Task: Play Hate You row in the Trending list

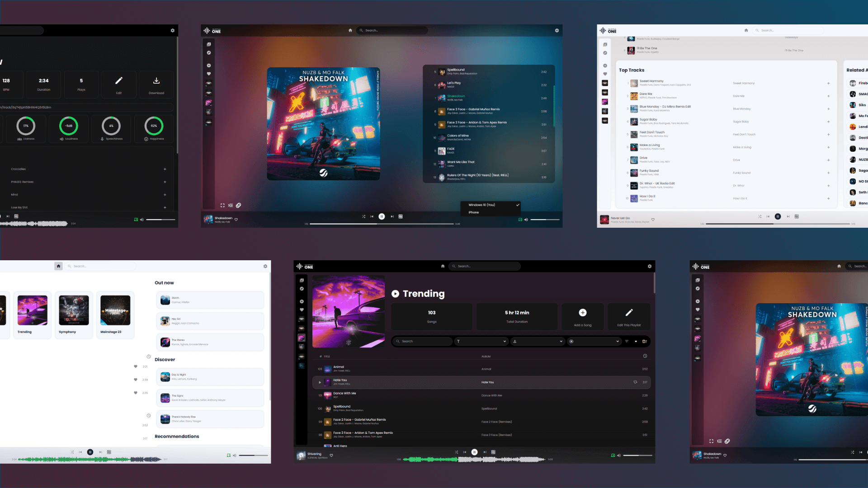Action: 320,382
